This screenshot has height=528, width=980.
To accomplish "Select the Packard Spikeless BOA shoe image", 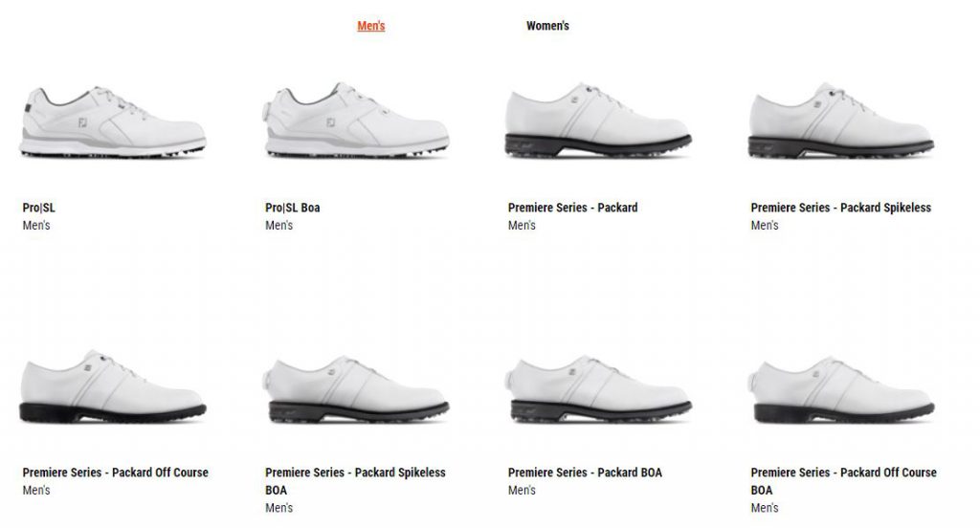I will click(x=356, y=389).
